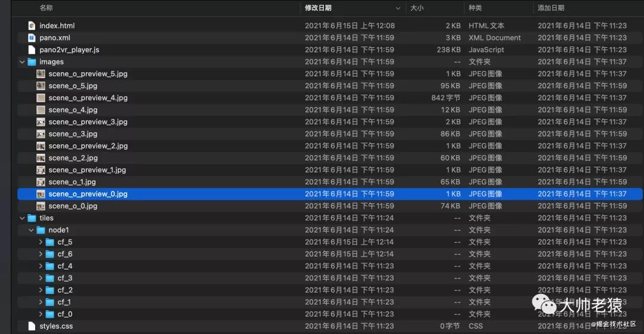This screenshot has width=644, height=334.
Task: Click the node1 folder icon
Action: pyautogui.click(x=41, y=230)
